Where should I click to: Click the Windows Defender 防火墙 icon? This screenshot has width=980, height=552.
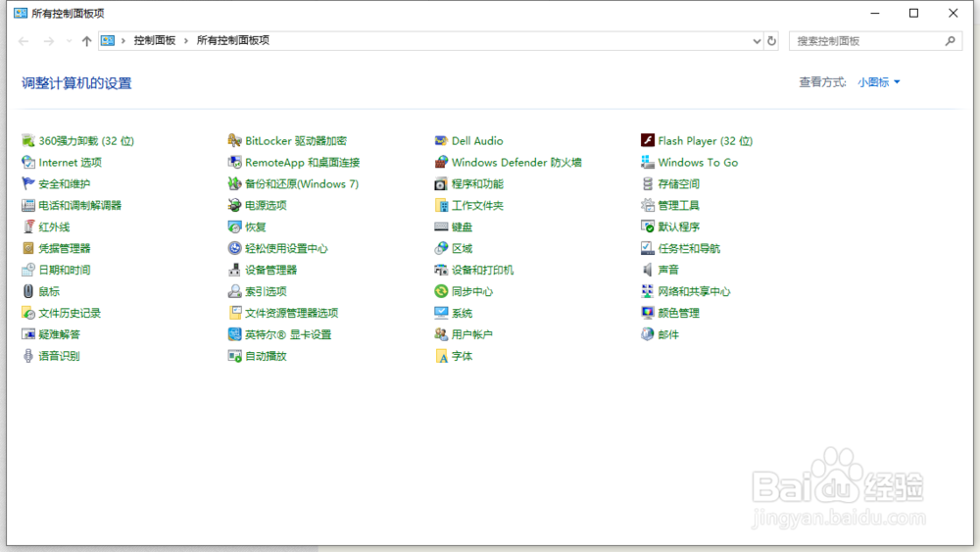[441, 163]
